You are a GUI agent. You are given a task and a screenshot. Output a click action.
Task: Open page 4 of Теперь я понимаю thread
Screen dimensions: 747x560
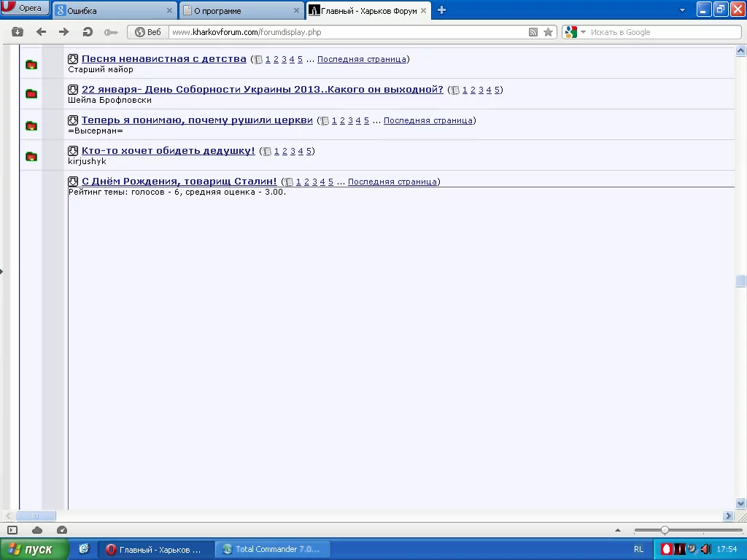tap(358, 120)
